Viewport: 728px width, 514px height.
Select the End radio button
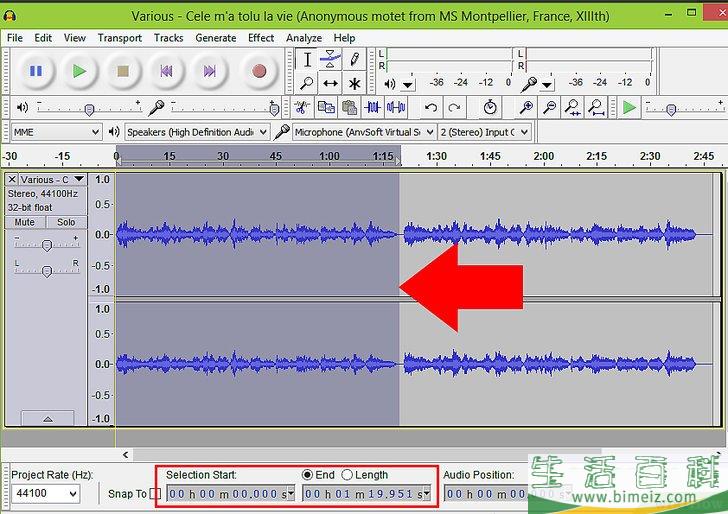click(x=307, y=475)
